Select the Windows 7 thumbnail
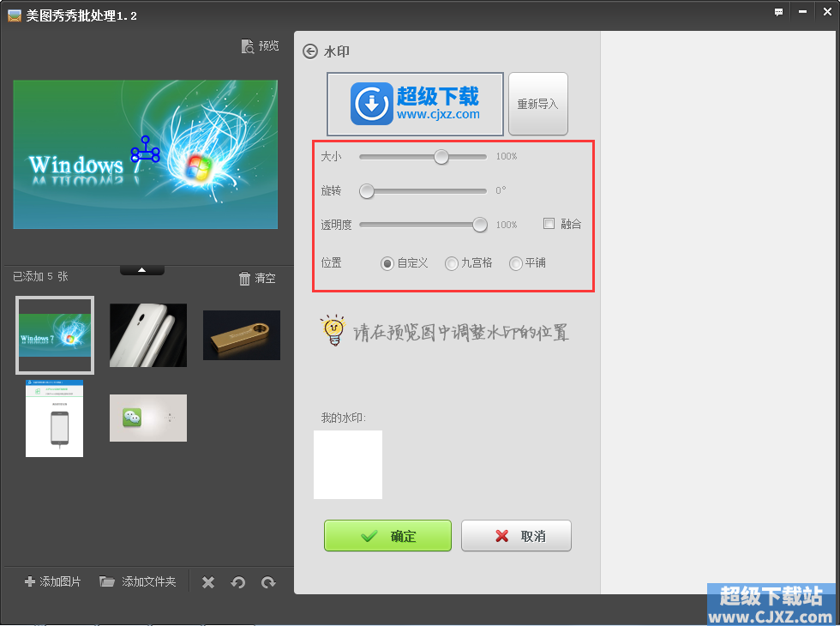The width and height of the screenshot is (840, 626). coord(55,335)
